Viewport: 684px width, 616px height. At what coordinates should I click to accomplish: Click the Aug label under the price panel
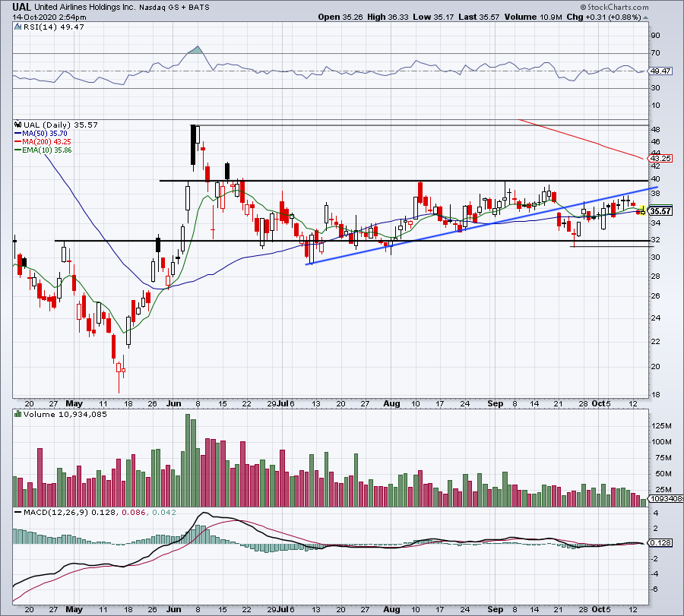pos(391,403)
